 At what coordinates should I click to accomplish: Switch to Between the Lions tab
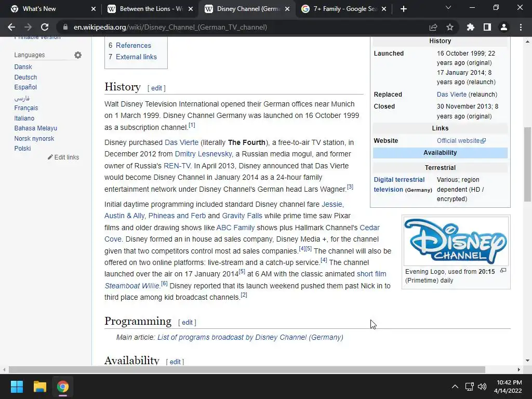(150, 9)
